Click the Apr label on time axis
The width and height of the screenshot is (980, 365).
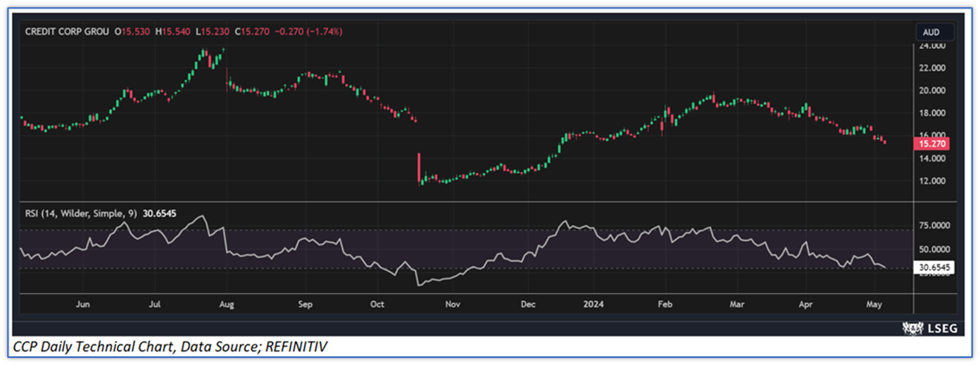point(806,304)
